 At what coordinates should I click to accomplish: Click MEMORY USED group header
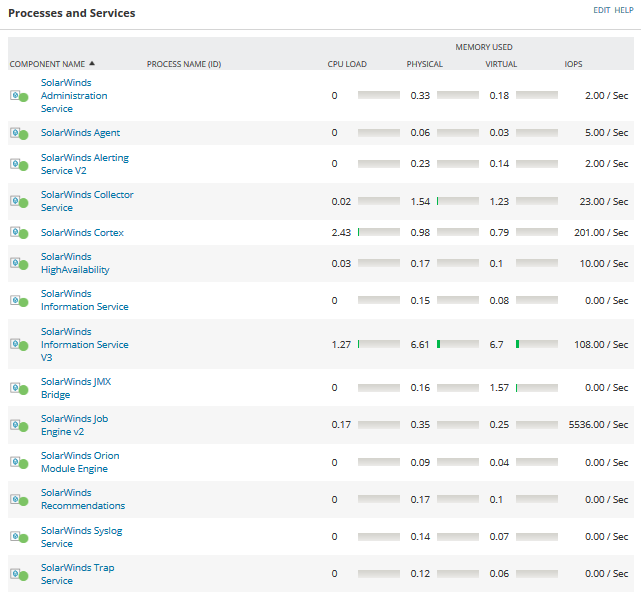(484, 47)
